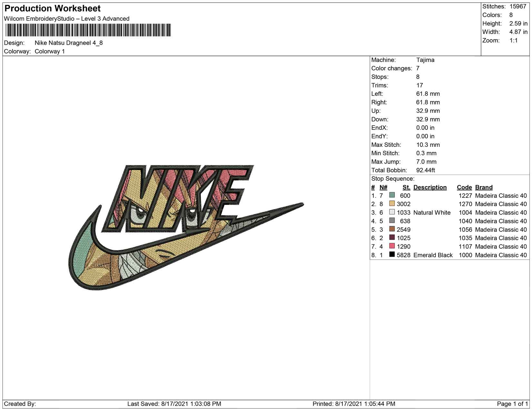Click the 'Colors:' label in the header
This screenshot has height=409, width=532.
[x=492, y=15]
